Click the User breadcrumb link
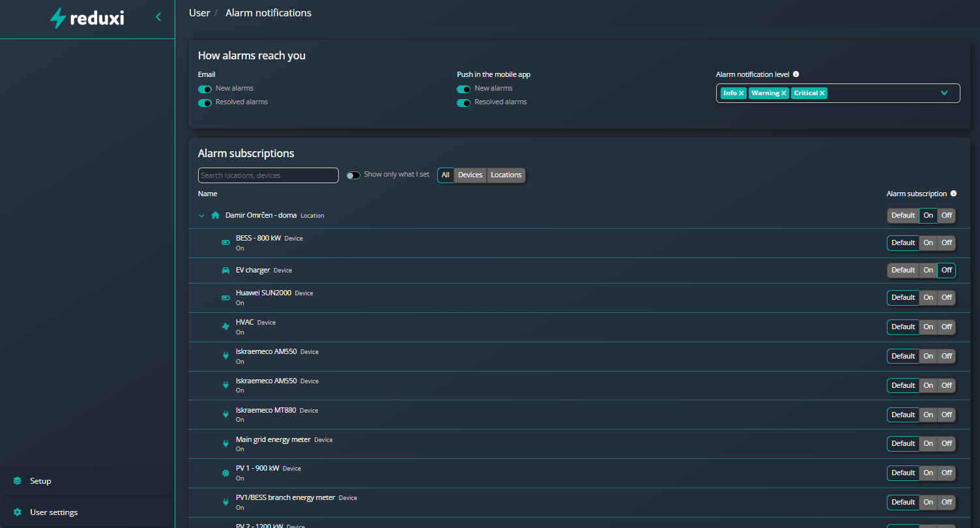The width and height of the screenshot is (980, 528). [199, 13]
